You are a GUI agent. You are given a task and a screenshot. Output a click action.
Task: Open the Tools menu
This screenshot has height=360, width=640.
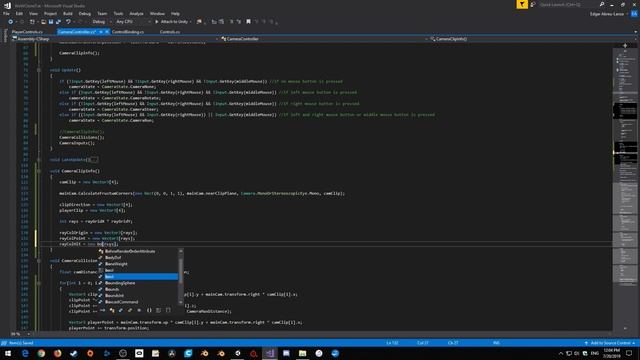pos(118,14)
